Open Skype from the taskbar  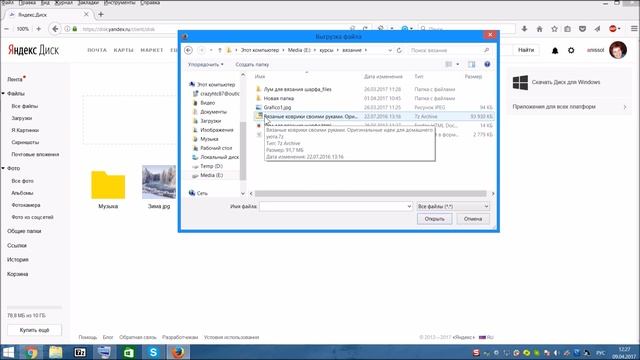coord(153,352)
